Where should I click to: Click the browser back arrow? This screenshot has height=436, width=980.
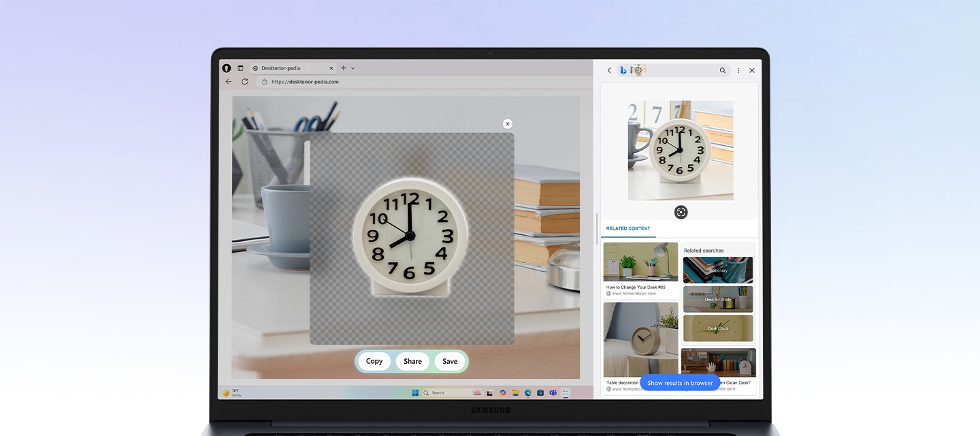(x=229, y=82)
